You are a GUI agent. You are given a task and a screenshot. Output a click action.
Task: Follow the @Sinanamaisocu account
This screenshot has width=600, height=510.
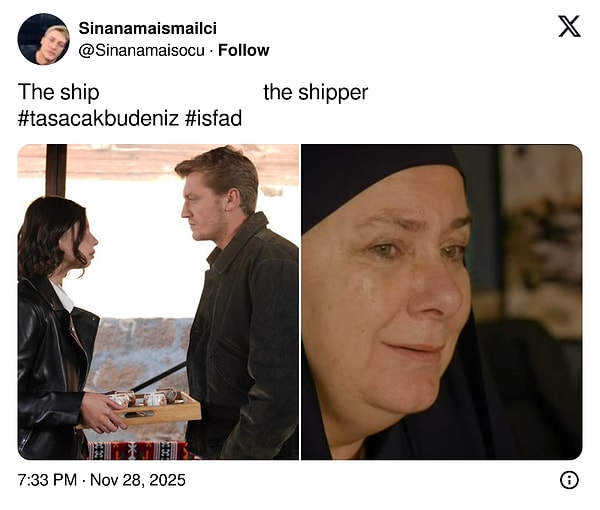coord(243,50)
